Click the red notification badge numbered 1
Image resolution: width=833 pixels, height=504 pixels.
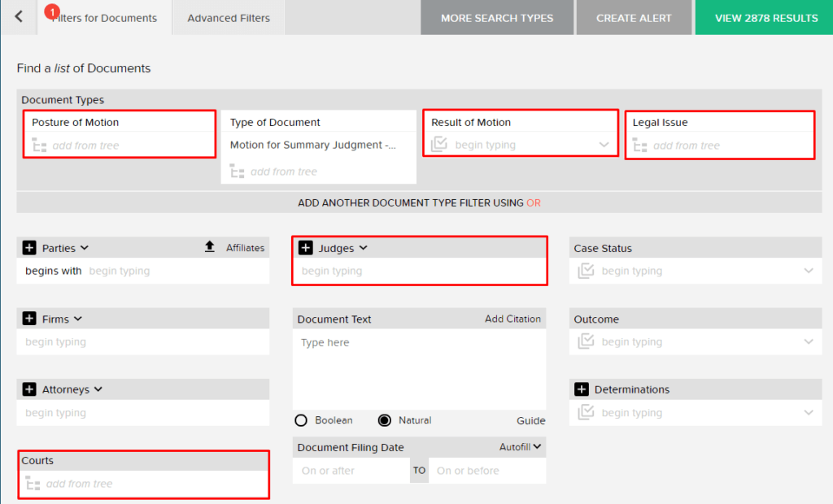52,11
